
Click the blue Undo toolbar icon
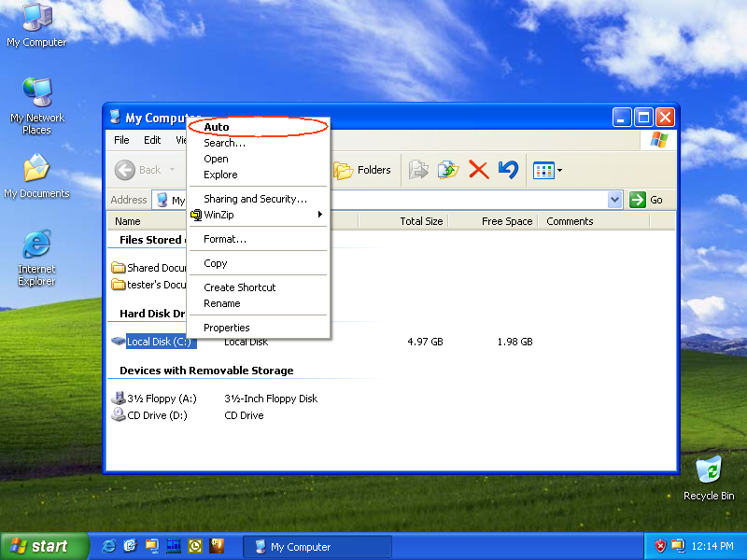click(x=508, y=170)
